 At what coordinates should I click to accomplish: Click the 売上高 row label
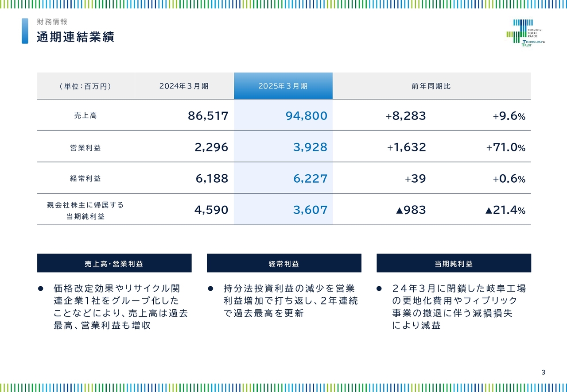click(x=85, y=115)
